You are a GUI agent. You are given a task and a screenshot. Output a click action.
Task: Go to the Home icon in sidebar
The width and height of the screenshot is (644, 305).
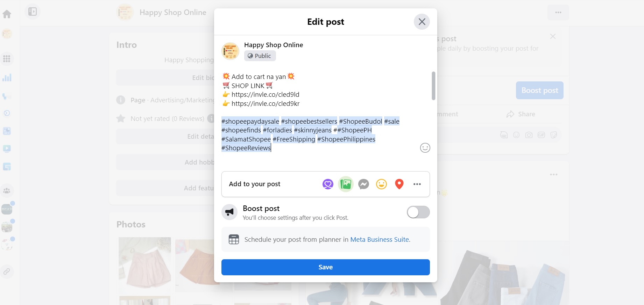pyautogui.click(x=7, y=14)
